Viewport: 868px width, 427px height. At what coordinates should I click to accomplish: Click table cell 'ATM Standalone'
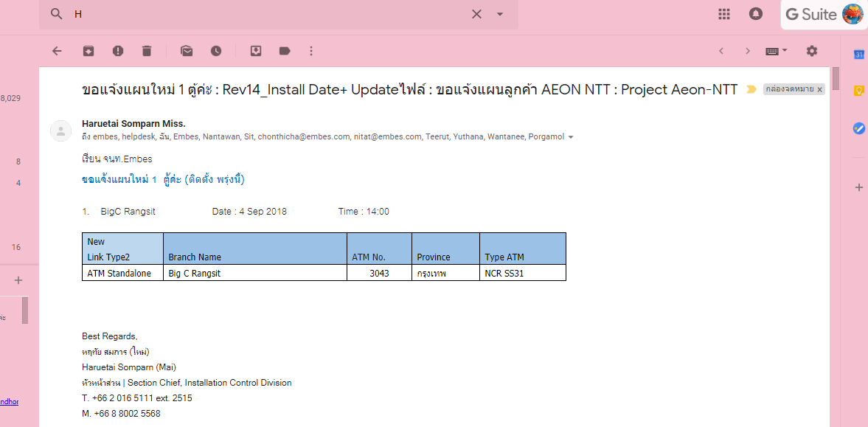(x=123, y=273)
